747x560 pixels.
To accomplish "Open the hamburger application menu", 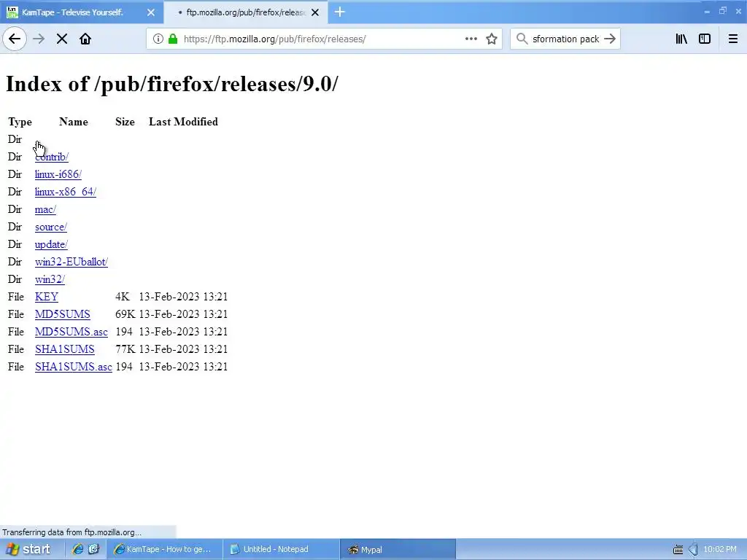I will pyautogui.click(x=732, y=39).
